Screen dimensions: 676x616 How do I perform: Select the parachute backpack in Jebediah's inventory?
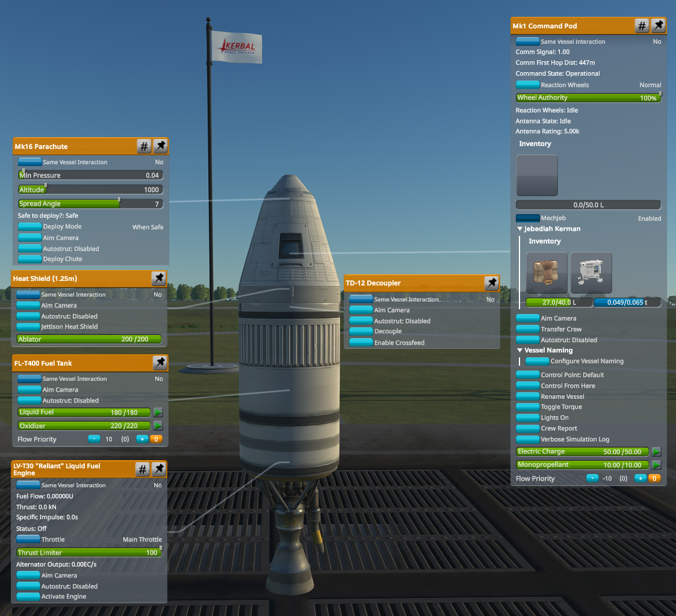(x=547, y=273)
